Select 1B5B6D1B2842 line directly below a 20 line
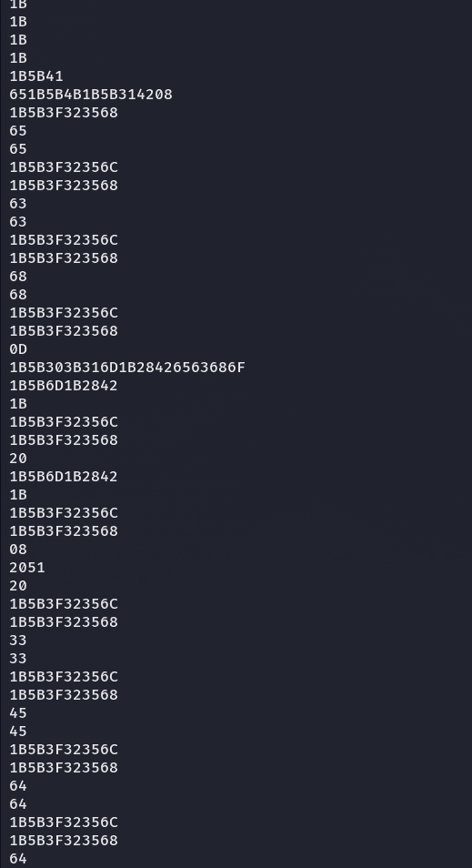Screen dimensions: 472x868 coord(64,477)
